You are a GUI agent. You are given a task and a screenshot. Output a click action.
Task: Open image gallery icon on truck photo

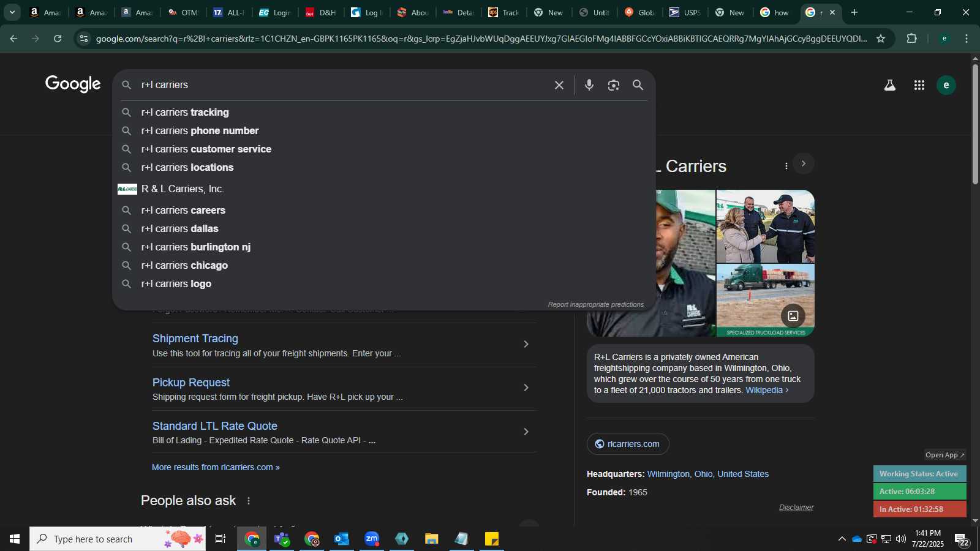coord(793,316)
